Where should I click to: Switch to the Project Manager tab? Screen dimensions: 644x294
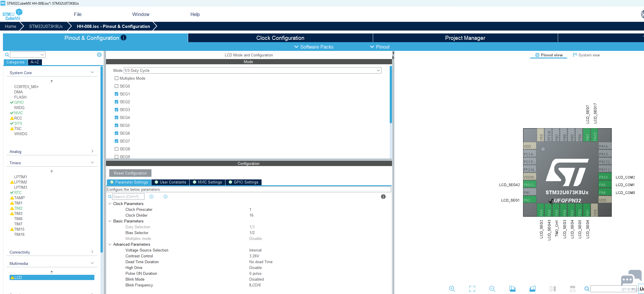(465, 38)
